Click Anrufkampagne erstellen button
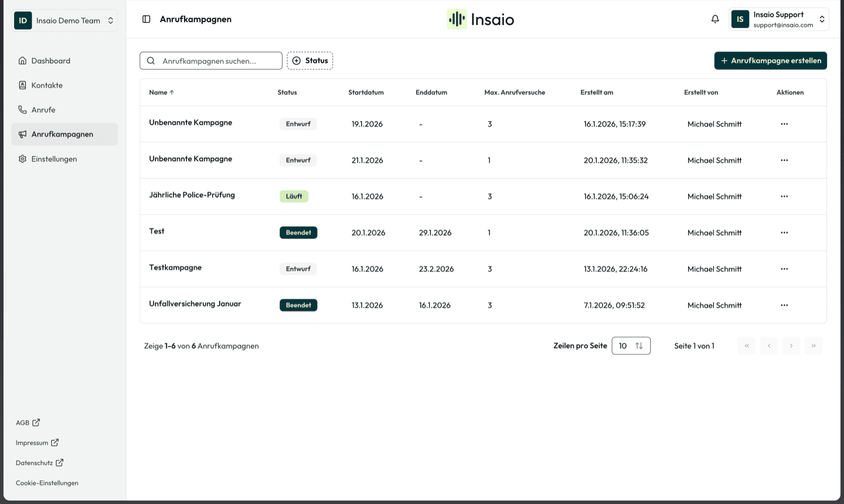Viewport: 844px width, 504px height. (771, 61)
